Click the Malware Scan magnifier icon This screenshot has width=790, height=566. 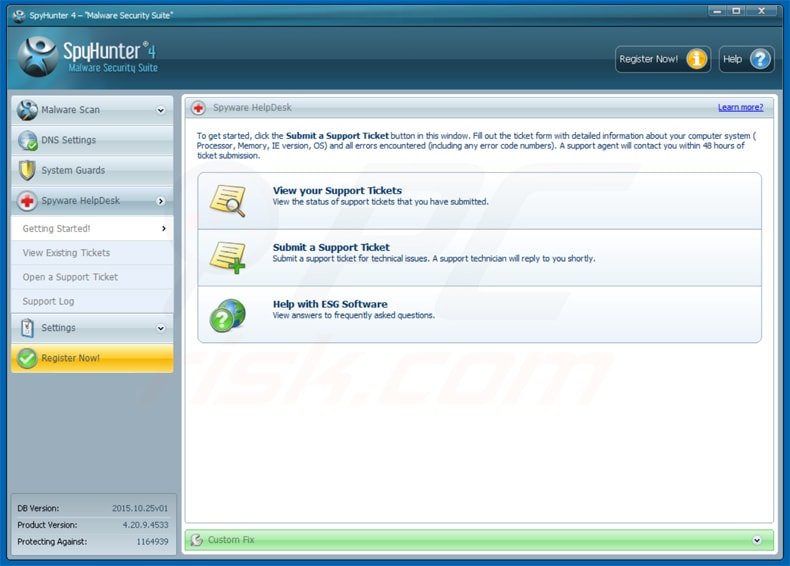[x=27, y=110]
